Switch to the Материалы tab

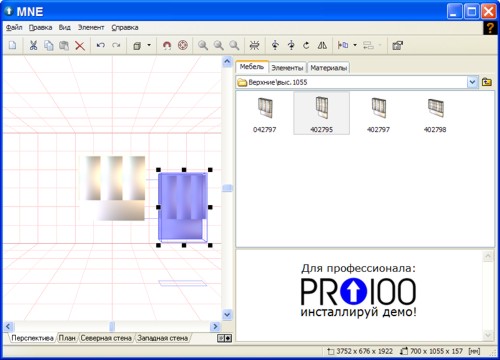[x=329, y=68]
